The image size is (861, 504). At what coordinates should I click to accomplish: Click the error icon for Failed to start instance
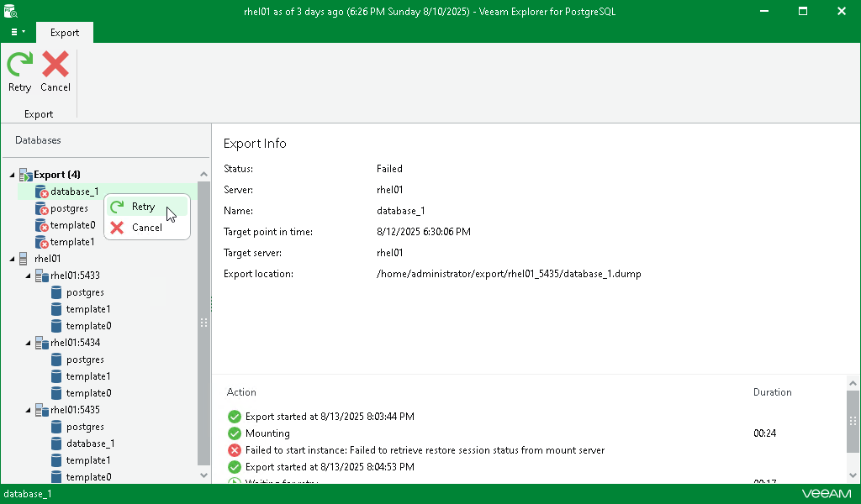point(235,450)
